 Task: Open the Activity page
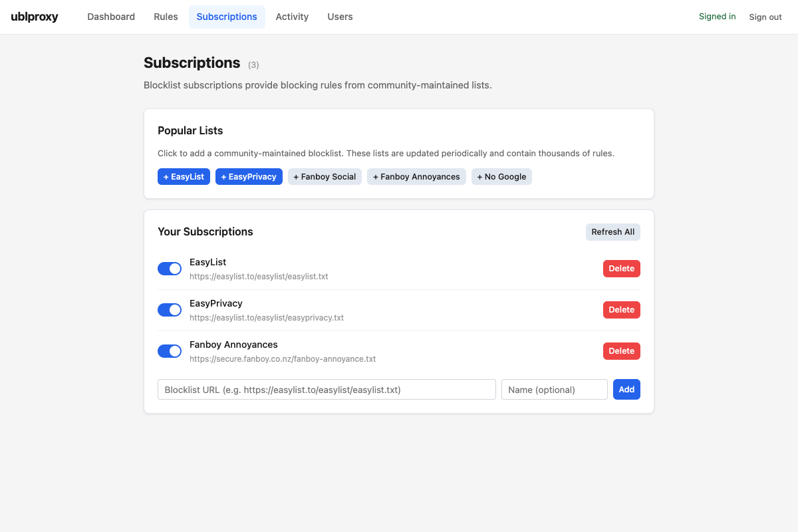point(292,17)
